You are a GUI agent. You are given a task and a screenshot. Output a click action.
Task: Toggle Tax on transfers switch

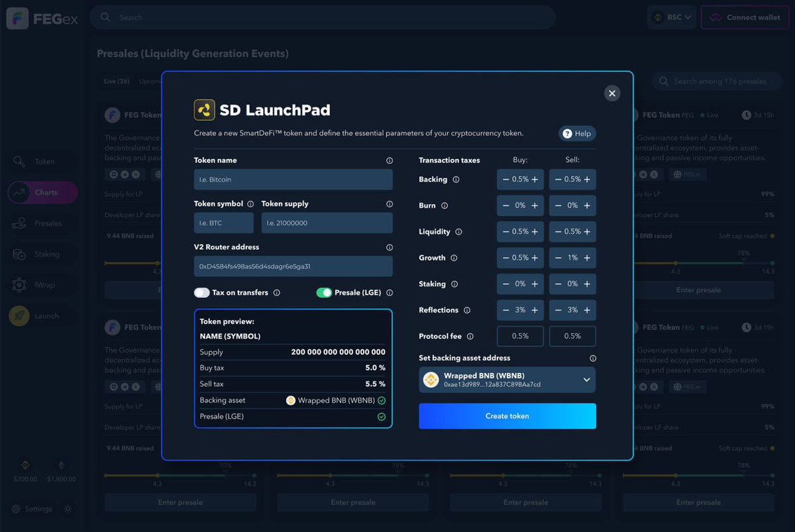202,293
